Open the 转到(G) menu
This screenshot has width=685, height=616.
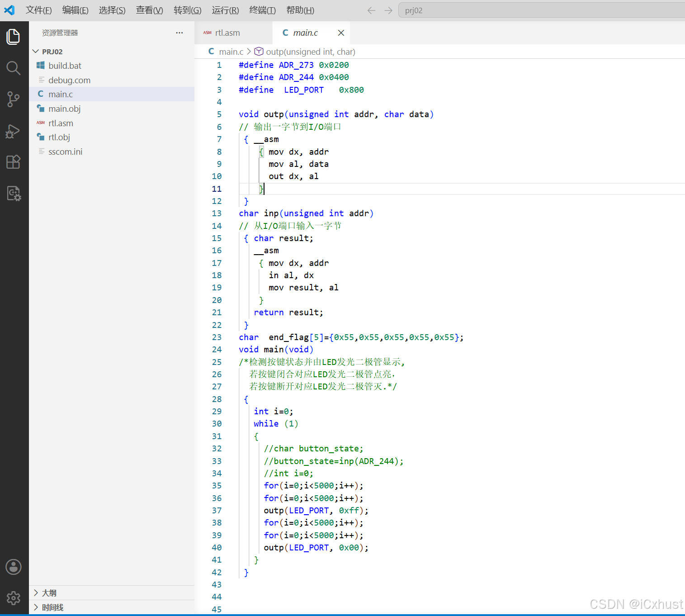coord(187,10)
